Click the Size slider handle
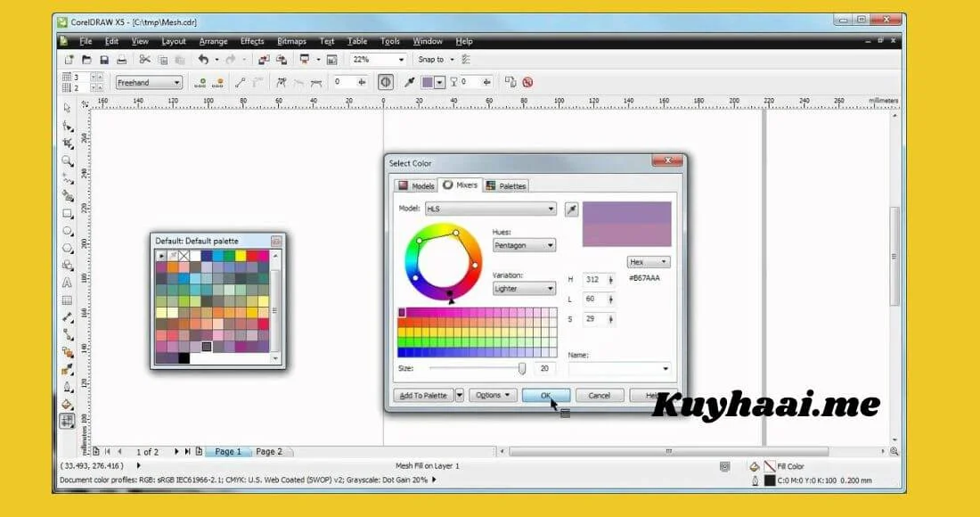This screenshot has width=980, height=517. click(x=522, y=369)
